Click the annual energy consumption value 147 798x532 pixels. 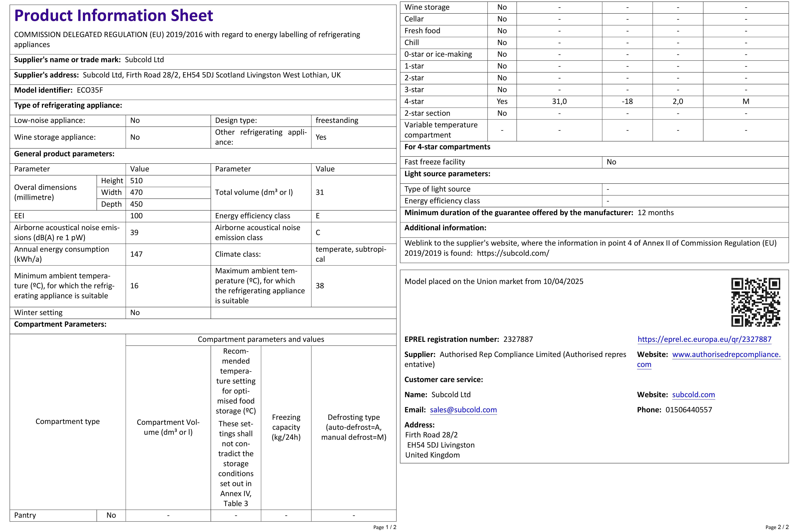(136, 254)
